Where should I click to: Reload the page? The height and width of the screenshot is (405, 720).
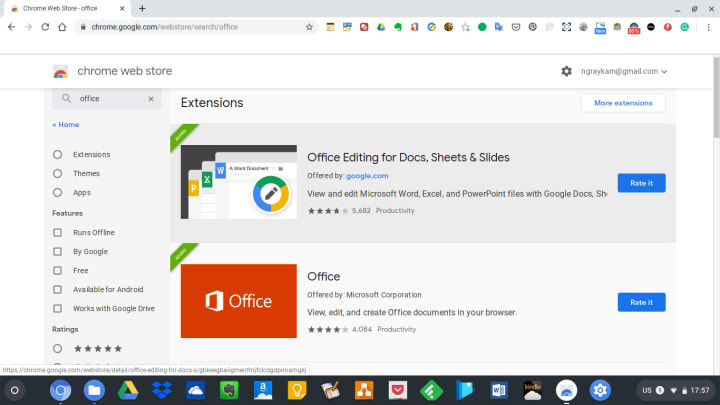coord(45,27)
